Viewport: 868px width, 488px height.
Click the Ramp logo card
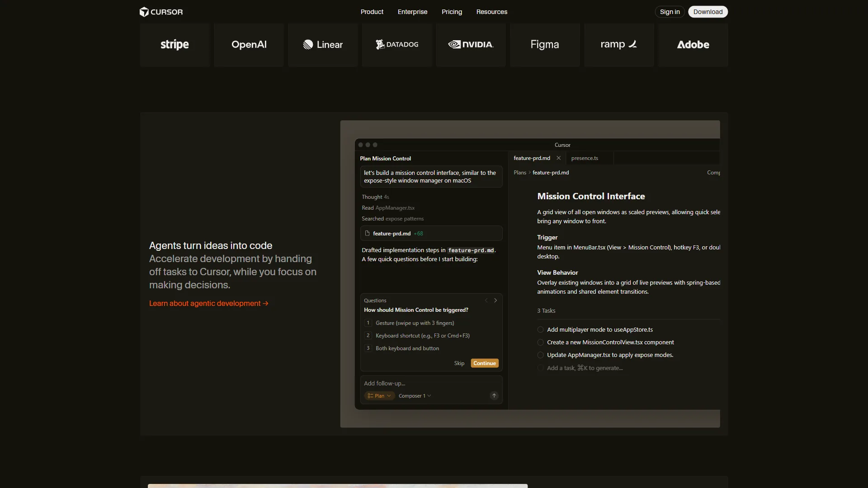(619, 45)
